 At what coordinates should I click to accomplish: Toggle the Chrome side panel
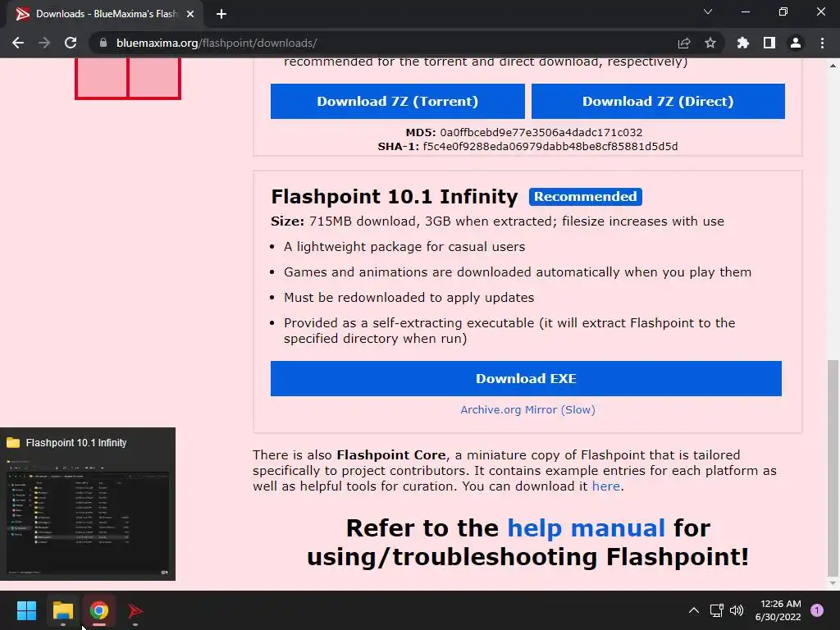(x=769, y=43)
